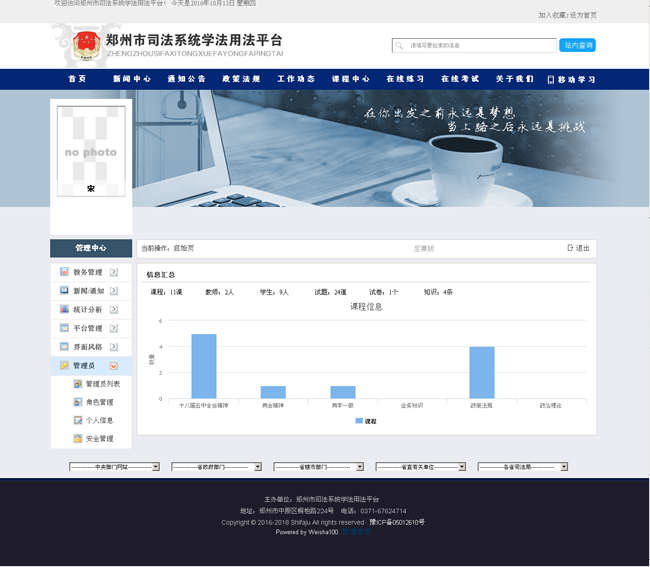Image resolution: width=650 pixels, height=567 pixels.
Task: Click the 教务管理 sidebar icon
Action: 64,272
